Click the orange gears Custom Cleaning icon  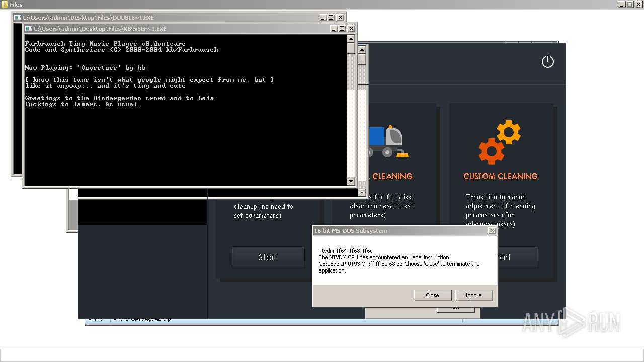tap(500, 142)
